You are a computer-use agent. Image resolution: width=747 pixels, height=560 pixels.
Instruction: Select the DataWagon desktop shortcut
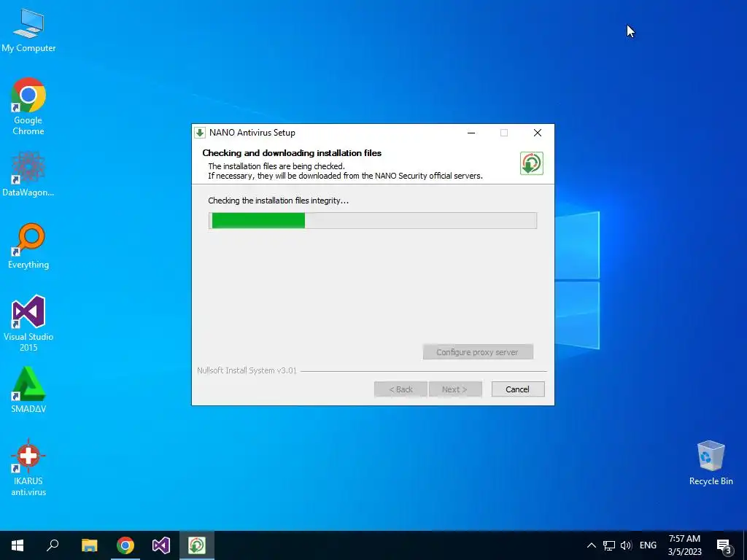[x=28, y=174]
